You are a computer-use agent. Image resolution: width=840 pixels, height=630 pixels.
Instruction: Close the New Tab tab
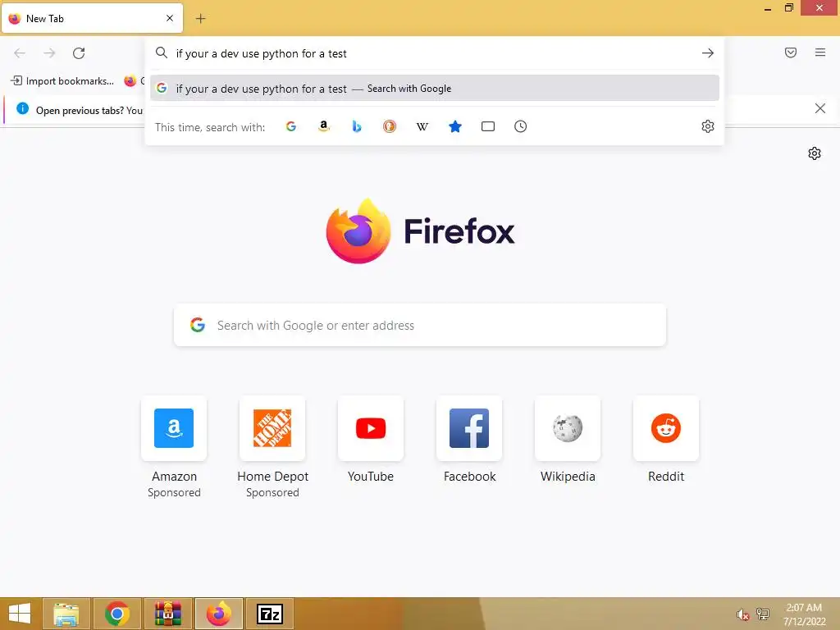pyautogui.click(x=170, y=18)
